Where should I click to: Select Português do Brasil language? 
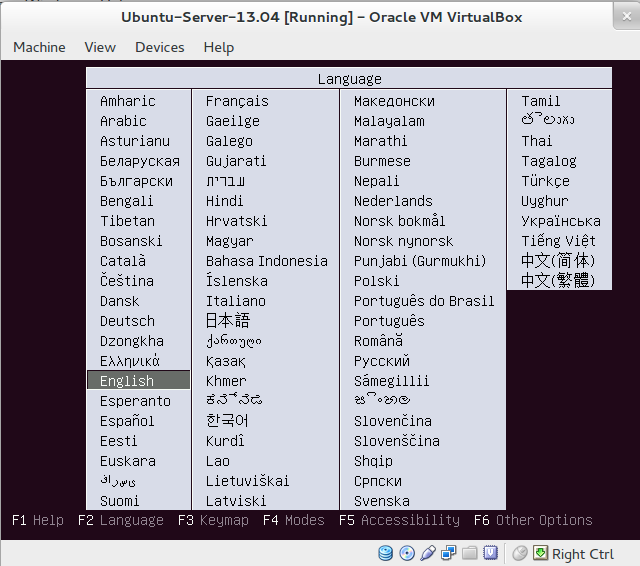[x=424, y=301]
